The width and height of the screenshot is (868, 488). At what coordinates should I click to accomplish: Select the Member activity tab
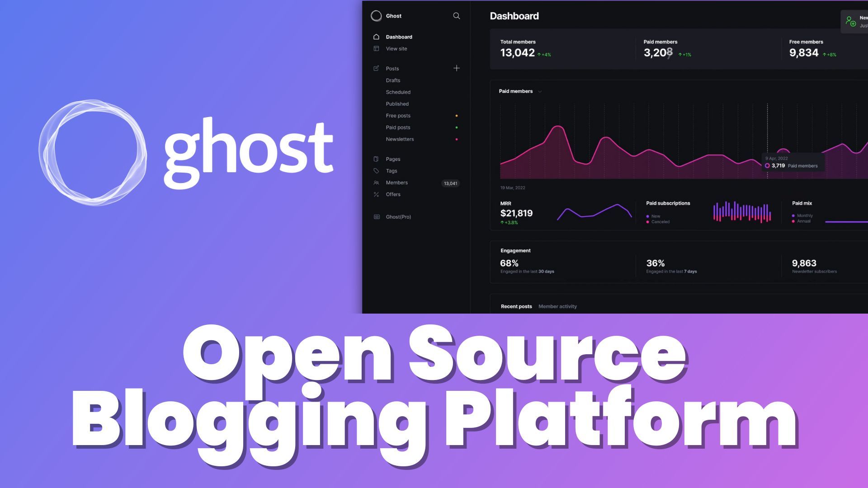pyautogui.click(x=557, y=306)
